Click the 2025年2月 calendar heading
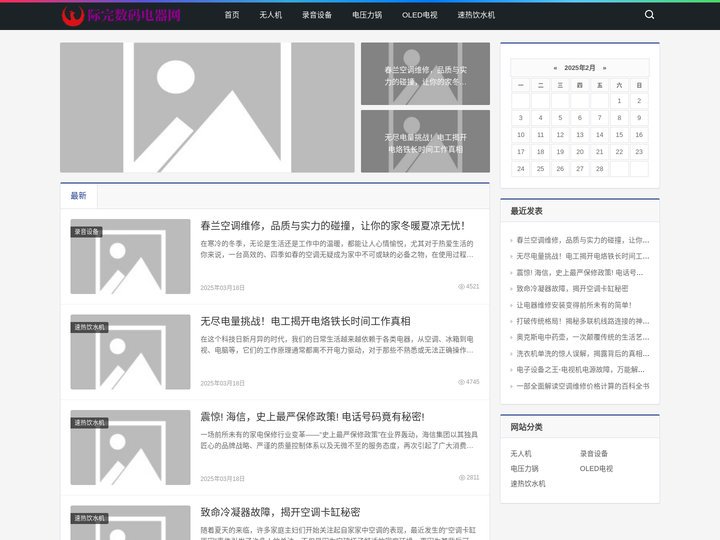Image resolution: width=720 pixels, height=540 pixels. 579,68
